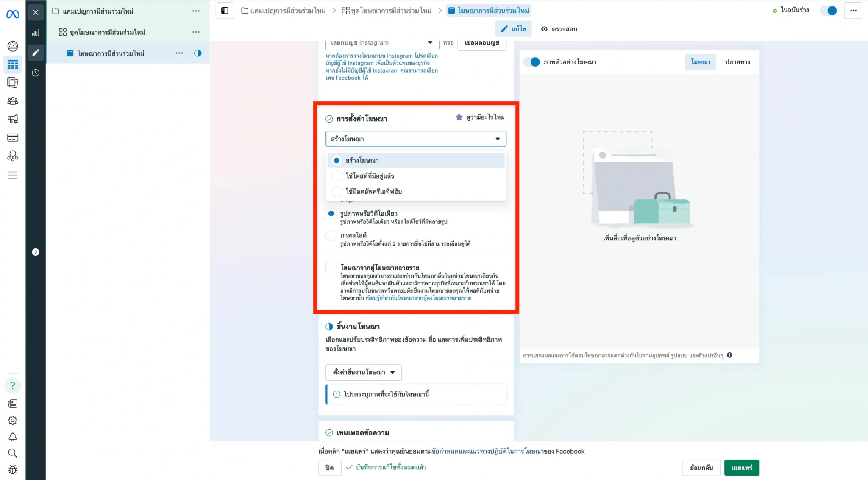
Task: Click the notifications bell icon
Action: tap(13, 437)
